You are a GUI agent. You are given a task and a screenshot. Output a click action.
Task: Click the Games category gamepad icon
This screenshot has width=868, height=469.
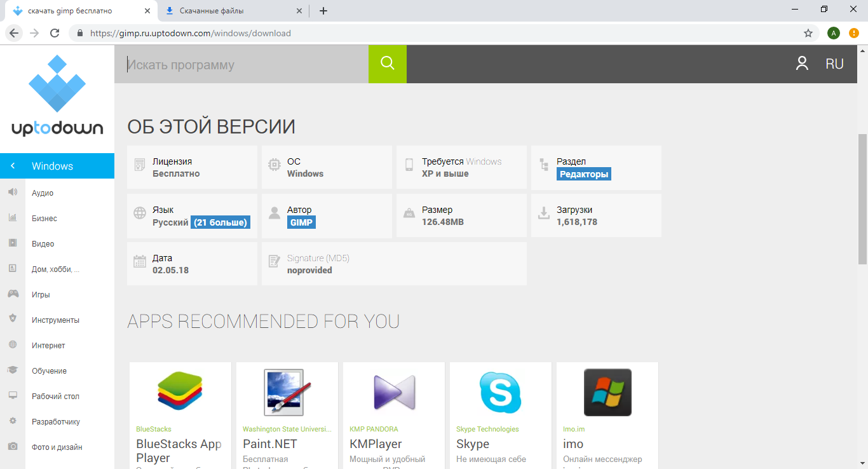(x=13, y=294)
